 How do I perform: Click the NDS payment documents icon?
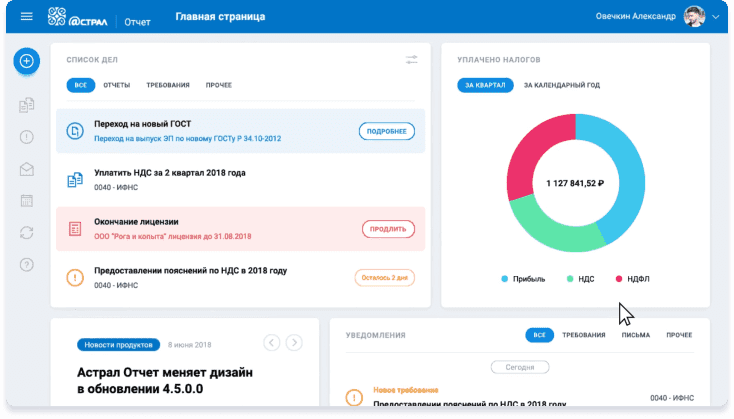tap(75, 180)
